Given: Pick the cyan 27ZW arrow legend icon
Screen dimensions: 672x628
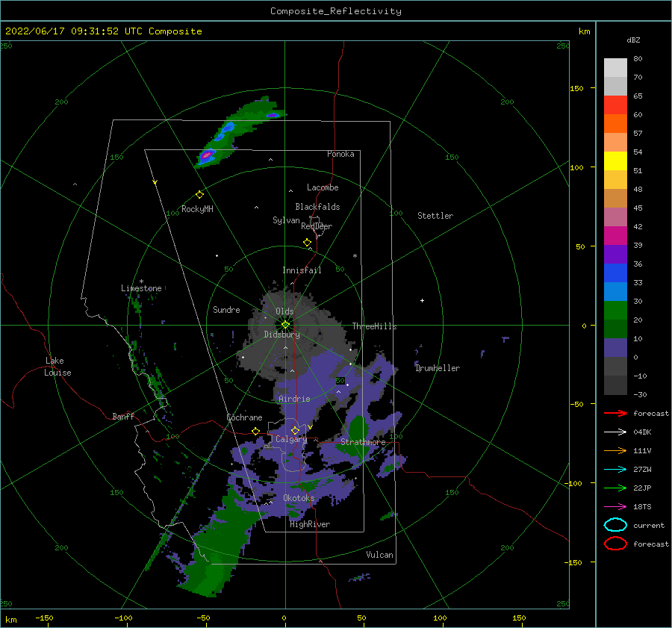Looking at the screenshot, I should [x=615, y=470].
